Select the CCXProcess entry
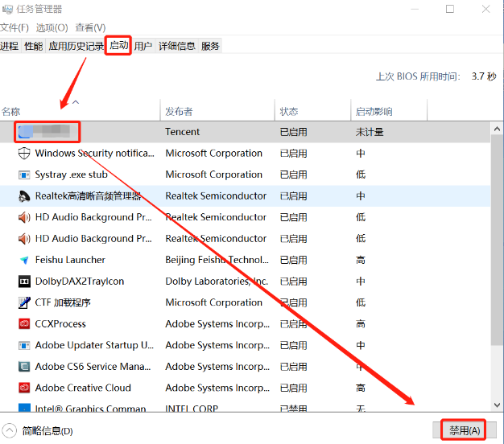 coord(60,323)
